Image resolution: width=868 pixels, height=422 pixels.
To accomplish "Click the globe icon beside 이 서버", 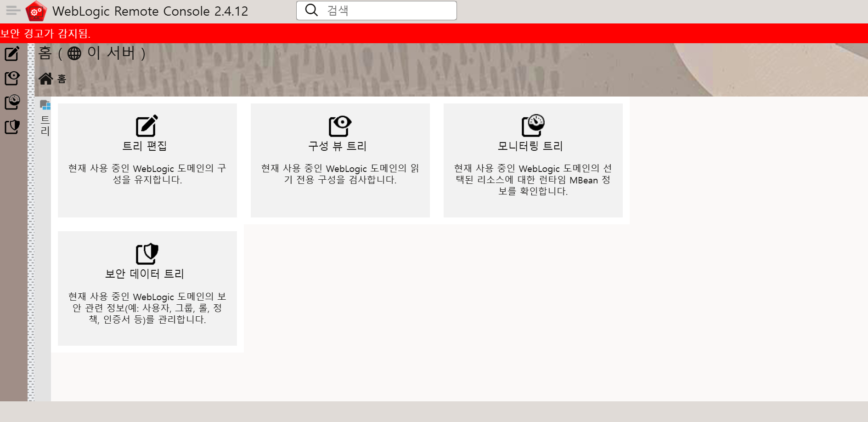I will 74,53.
